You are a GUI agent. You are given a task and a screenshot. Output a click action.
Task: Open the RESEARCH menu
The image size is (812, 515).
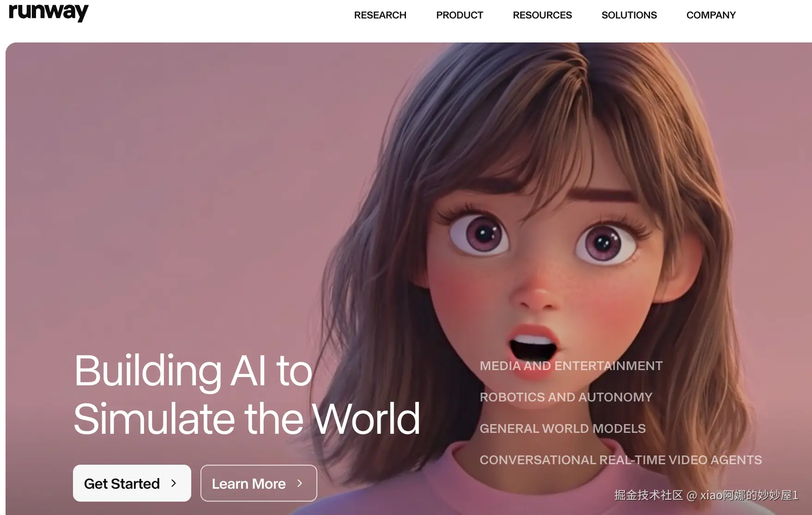pos(380,15)
